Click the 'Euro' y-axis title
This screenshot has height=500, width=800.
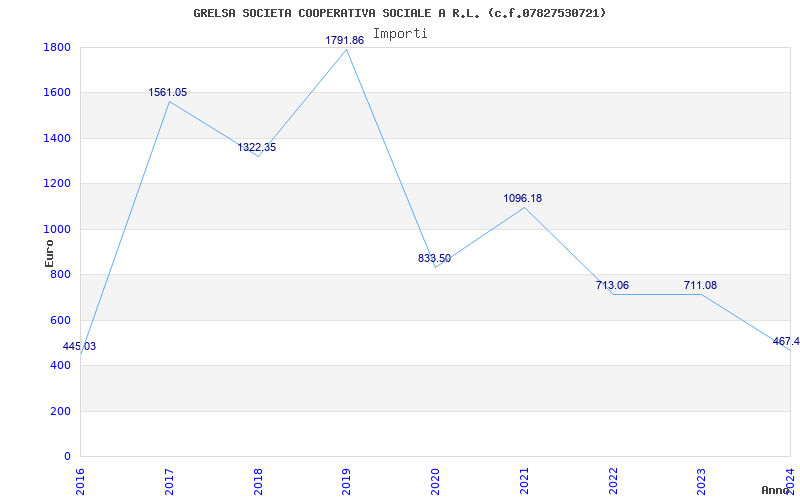tap(49, 254)
